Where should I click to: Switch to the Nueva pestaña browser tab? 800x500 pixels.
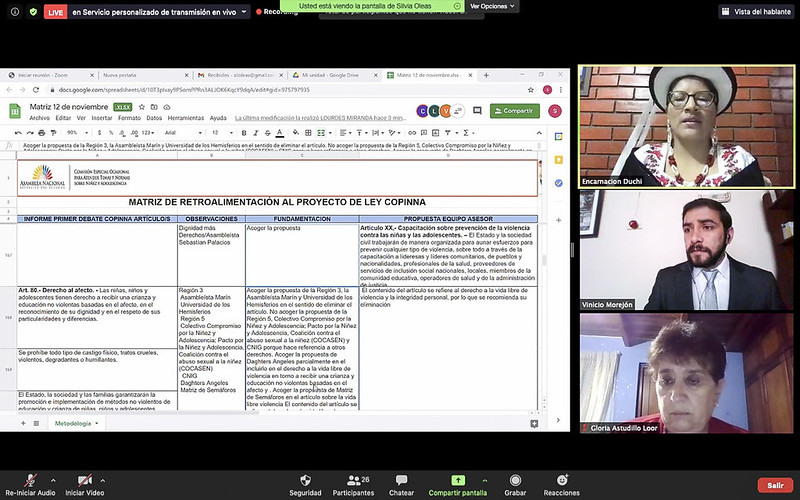tap(143, 75)
